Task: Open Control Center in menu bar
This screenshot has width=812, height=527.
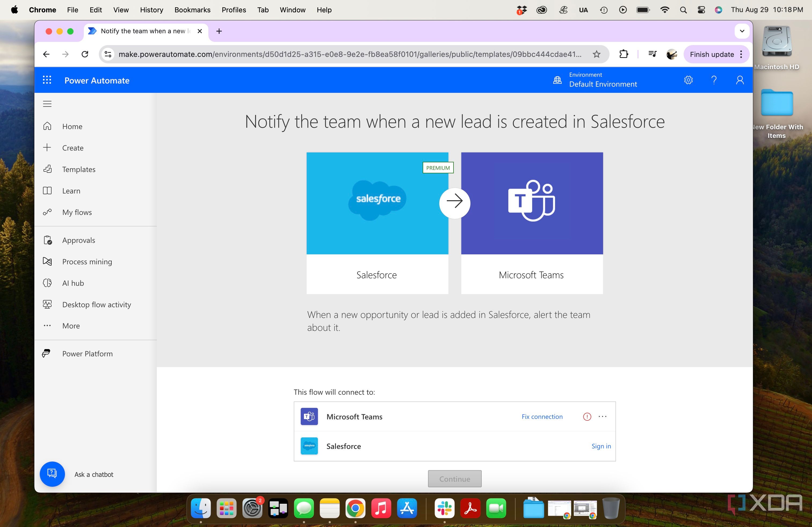Action: pyautogui.click(x=701, y=10)
